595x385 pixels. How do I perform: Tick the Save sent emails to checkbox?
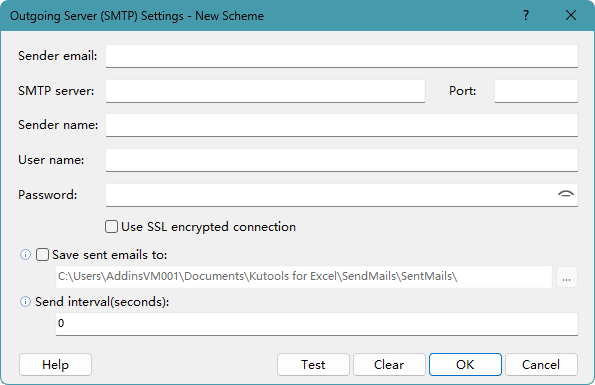click(x=42, y=255)
